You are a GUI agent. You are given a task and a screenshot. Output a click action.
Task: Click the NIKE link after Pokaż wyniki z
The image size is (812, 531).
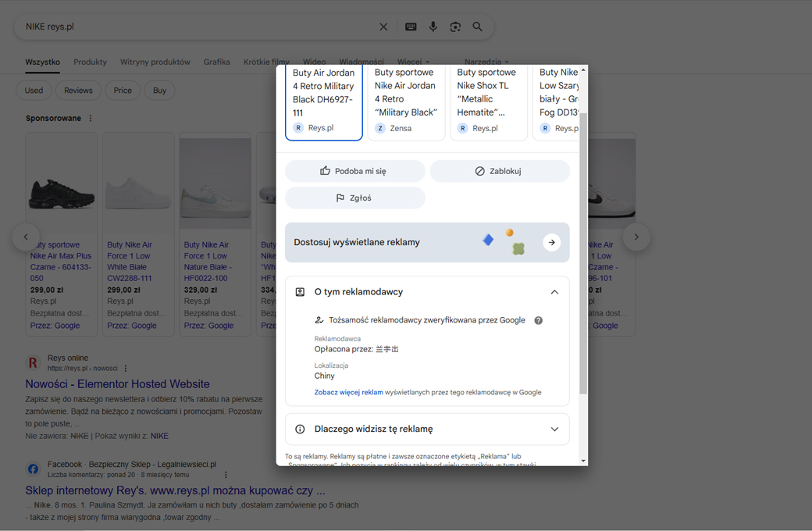coord(159,437)
